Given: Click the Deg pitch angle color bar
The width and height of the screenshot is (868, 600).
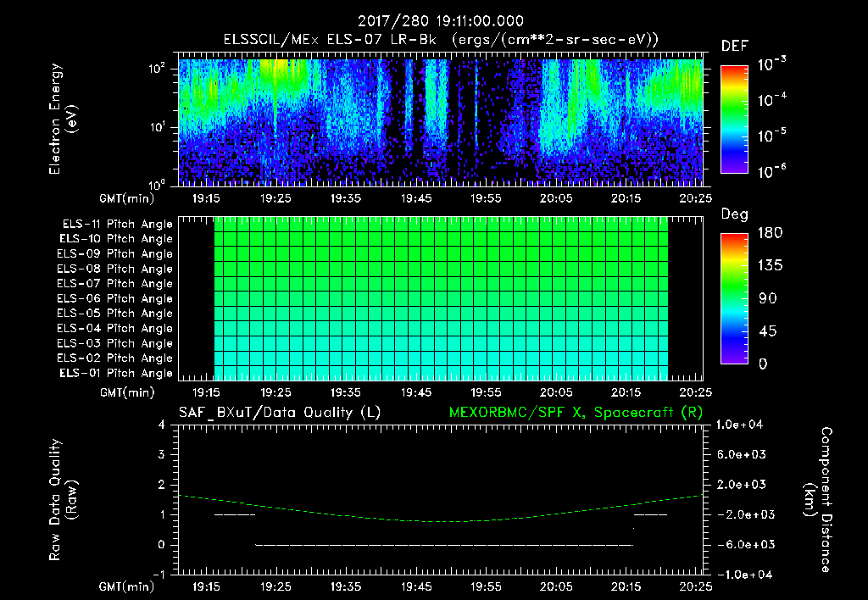Looking at the screenshot, I should click(x=734, y=298).
